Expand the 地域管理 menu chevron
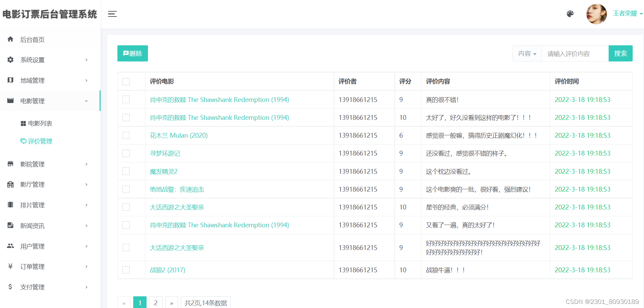This screenshot has height=308, width=644. tap(87, 80)
